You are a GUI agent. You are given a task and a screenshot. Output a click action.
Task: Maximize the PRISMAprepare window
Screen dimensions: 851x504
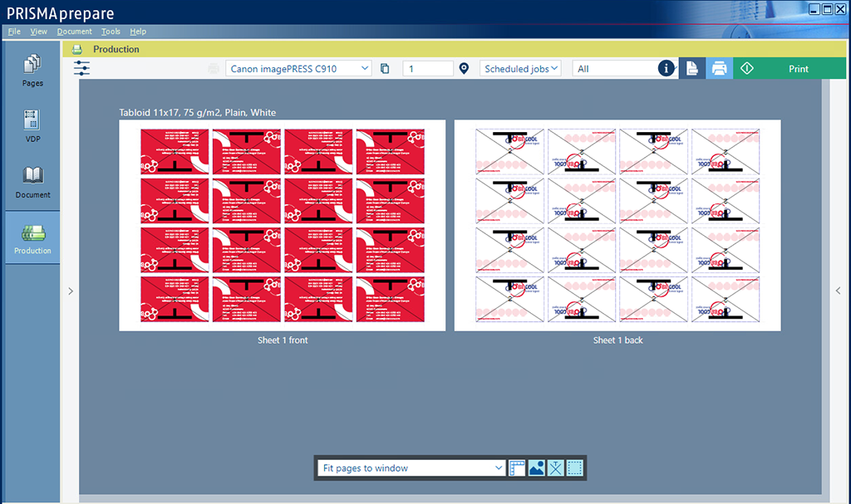click(x=827, y=9)
